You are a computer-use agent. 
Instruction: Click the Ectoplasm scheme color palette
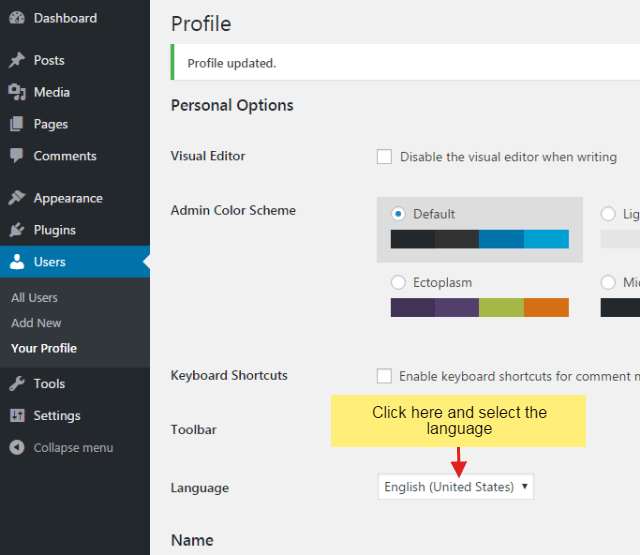coord(480,307)
